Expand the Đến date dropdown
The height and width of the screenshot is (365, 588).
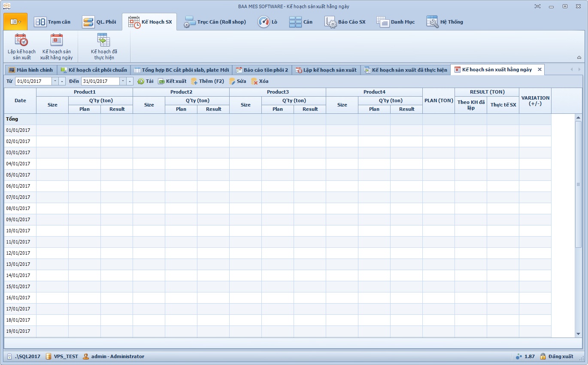[x=123, y=81]
